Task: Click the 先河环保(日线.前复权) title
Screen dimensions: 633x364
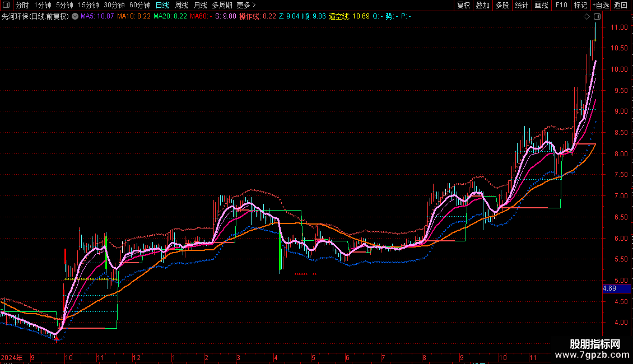Action: [35, 17]
